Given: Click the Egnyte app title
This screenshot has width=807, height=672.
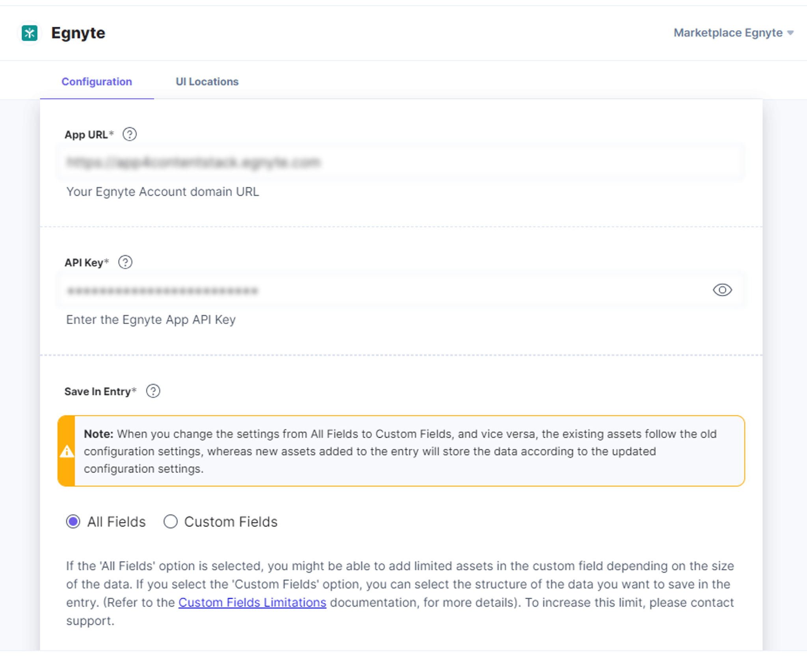Looking at the screenshot, I should pos(78,33).
